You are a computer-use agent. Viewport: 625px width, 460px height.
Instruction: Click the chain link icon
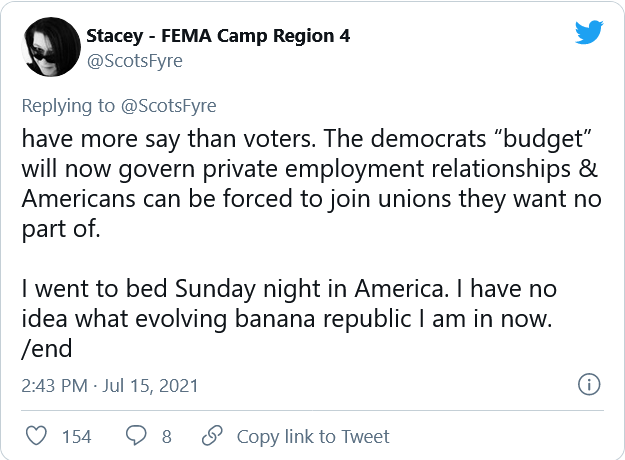[x=211, y=436]
